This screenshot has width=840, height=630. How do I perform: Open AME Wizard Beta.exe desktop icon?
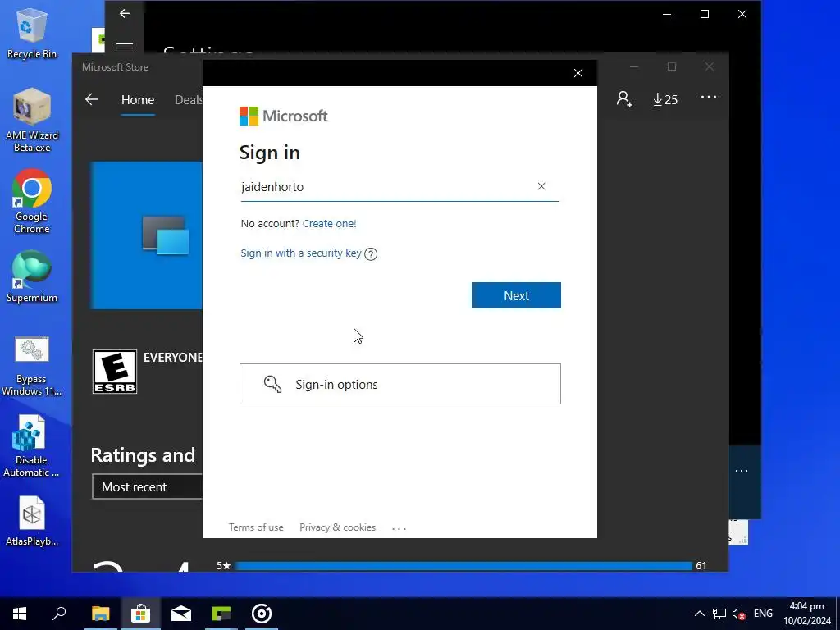click(x=32, y=121)
